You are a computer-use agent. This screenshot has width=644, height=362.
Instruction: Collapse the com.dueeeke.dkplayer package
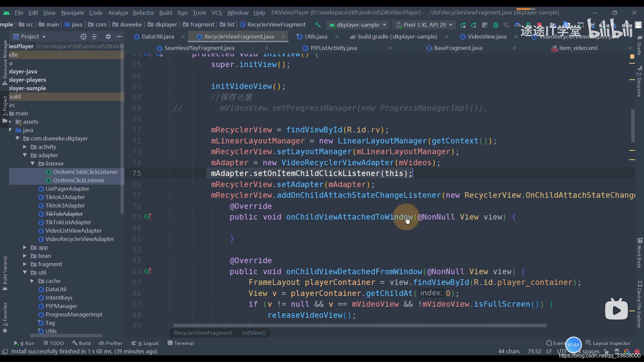click(x=17, y=138)
